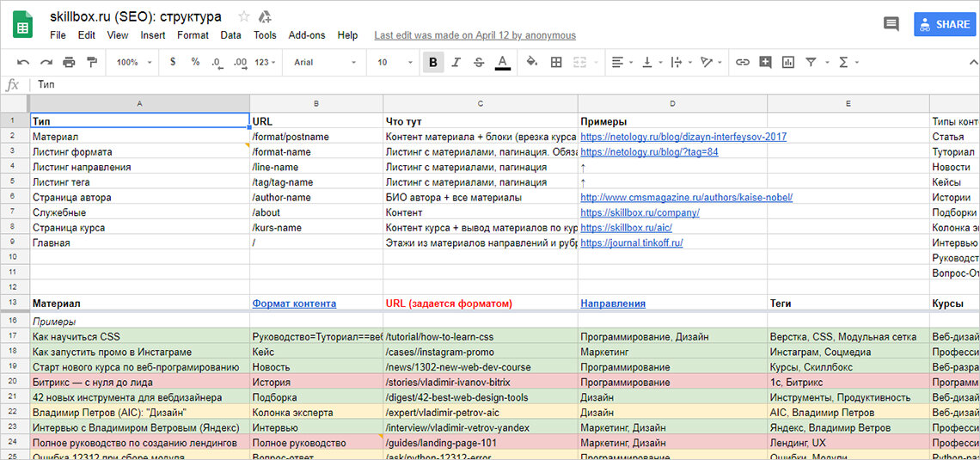Insert a link with the chain icon
The width and height of the screenshot is (980, 460).
[x=742, y=63]
